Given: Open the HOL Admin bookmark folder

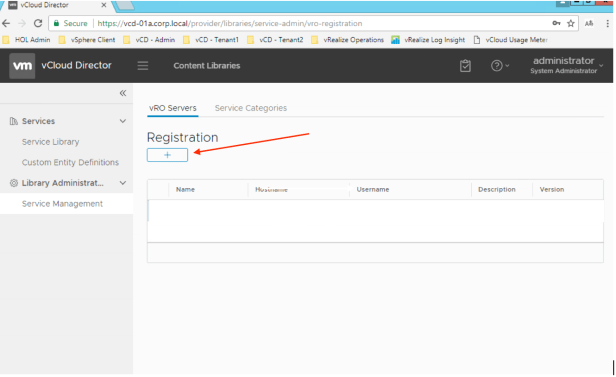Looking at the screenshot, I should (x=26, y=40).
